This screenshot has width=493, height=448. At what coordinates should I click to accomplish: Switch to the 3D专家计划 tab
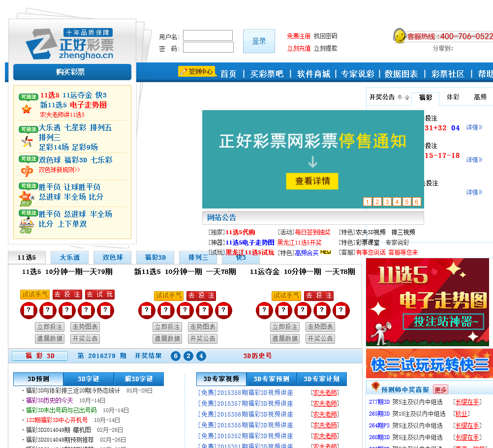pos(322,379)
